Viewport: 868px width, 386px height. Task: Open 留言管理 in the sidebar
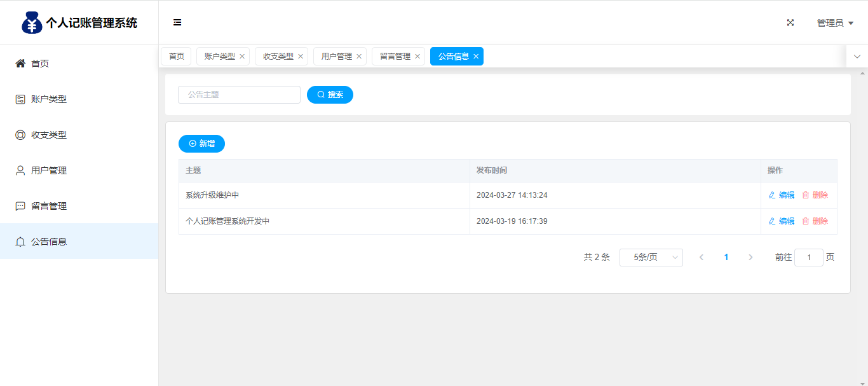click(48, 206)
